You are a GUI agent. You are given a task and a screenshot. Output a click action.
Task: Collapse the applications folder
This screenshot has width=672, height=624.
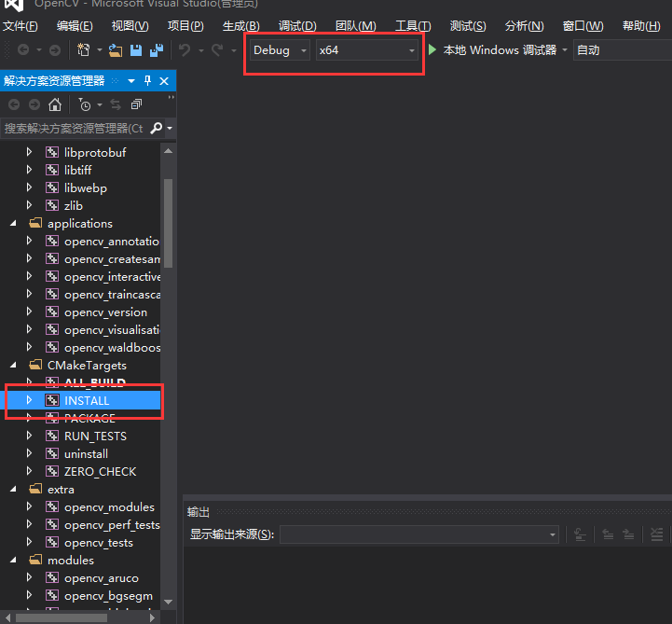coord(13,223)
